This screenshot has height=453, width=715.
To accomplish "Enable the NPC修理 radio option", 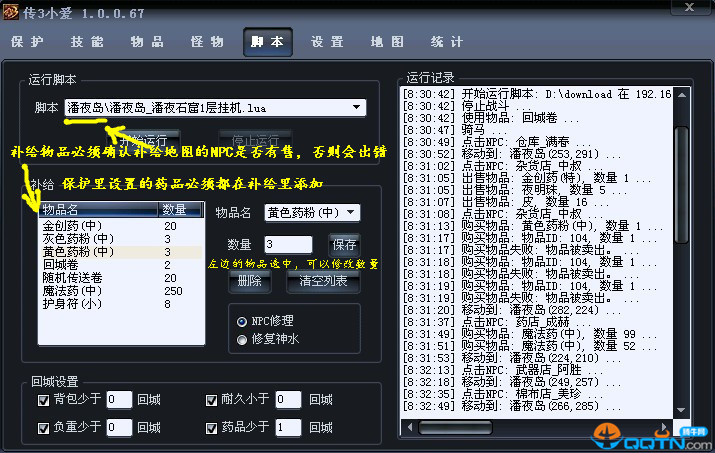I will pos(241,322).
